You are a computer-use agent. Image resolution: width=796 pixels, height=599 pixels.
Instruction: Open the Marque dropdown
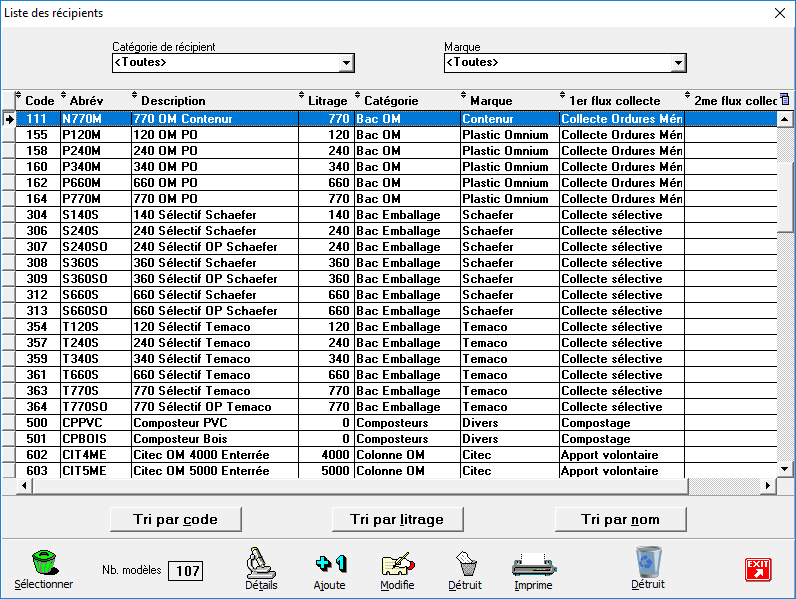pyautogui.click(x=678, y=63)
